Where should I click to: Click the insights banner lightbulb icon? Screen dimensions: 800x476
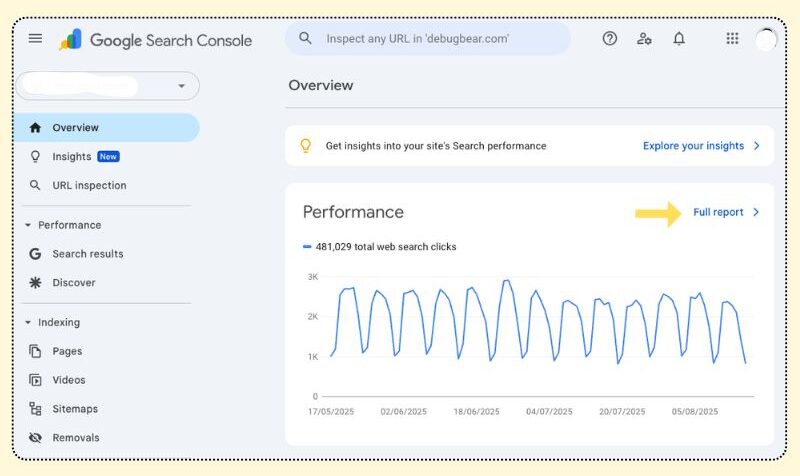pyautogui.click(x=306, y=146)
